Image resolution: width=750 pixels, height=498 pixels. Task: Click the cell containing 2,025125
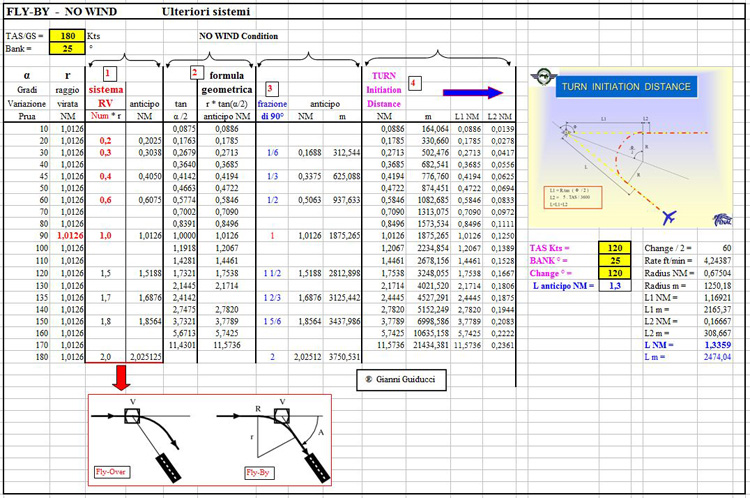pyautogui.click(x=146, y=357)
